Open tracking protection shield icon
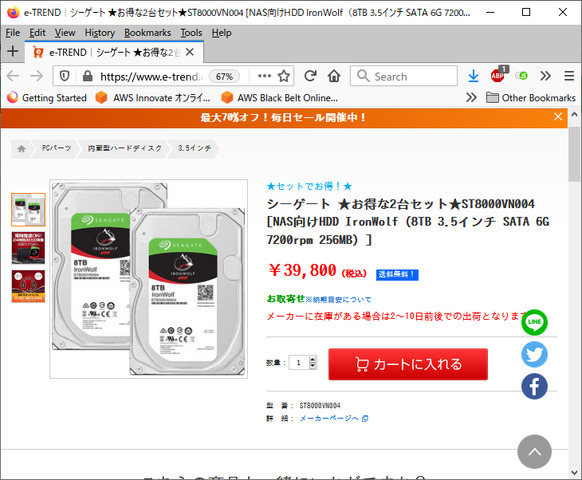 click(x=65, y=76)
